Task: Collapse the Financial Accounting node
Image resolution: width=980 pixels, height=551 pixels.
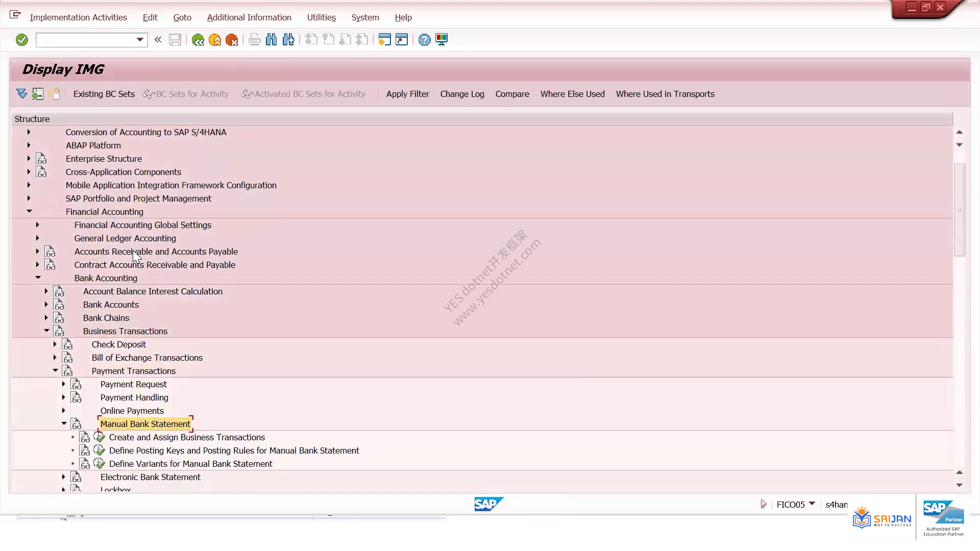Action: click(29, 211)
